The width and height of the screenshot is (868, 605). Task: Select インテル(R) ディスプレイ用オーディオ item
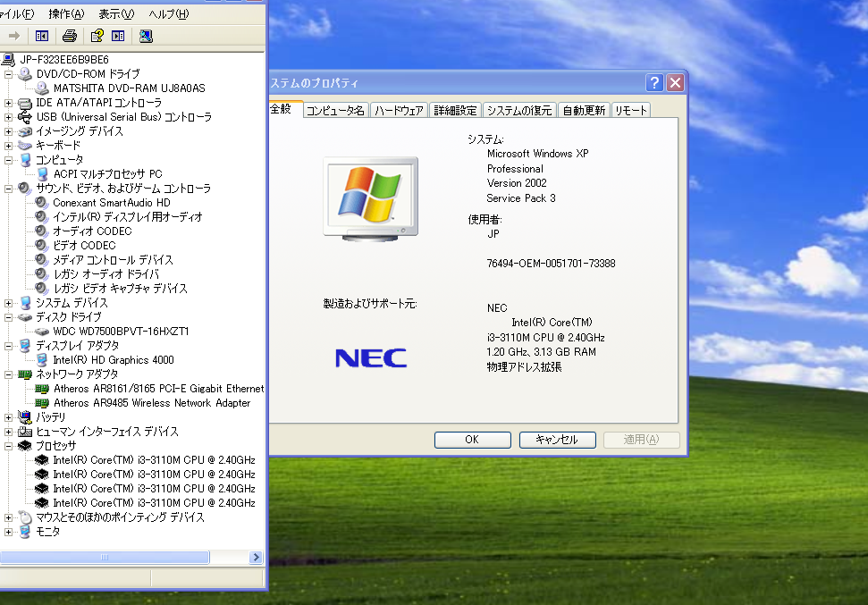(128, 217)
